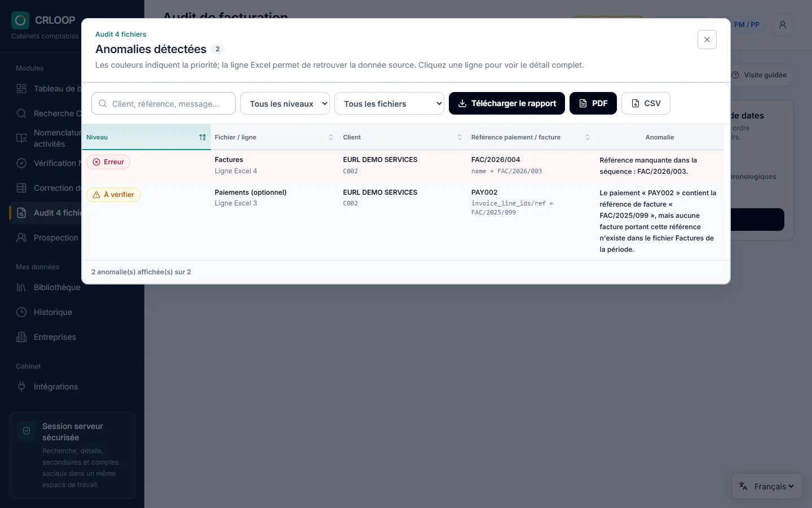812x508 pixels.
Task: Sort by Référence paiement / facture column
Action: coord(531,137)
